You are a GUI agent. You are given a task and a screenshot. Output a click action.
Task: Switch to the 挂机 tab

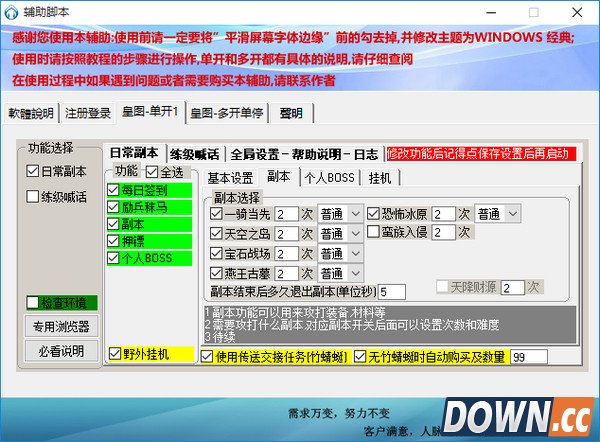click(x=380, y=178)
